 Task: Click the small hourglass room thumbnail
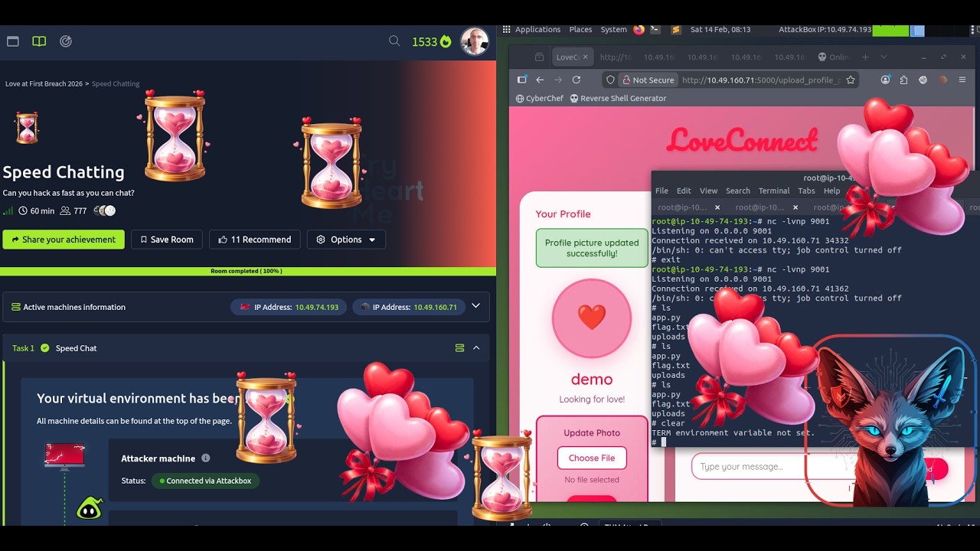[27, 127]
